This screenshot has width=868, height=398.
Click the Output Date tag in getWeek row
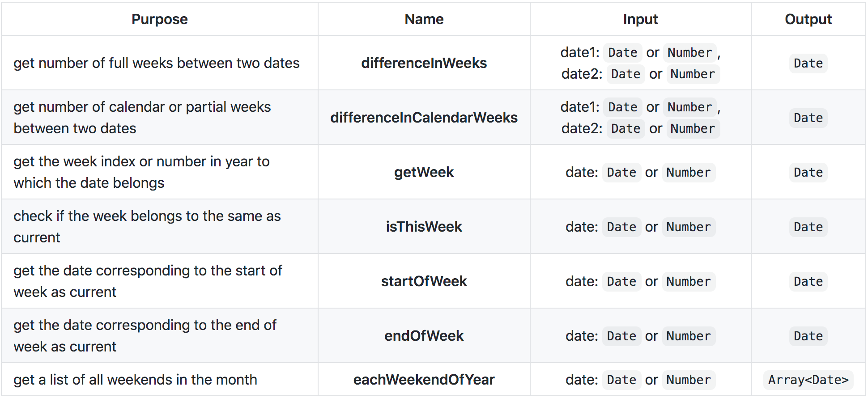point(808,172)
